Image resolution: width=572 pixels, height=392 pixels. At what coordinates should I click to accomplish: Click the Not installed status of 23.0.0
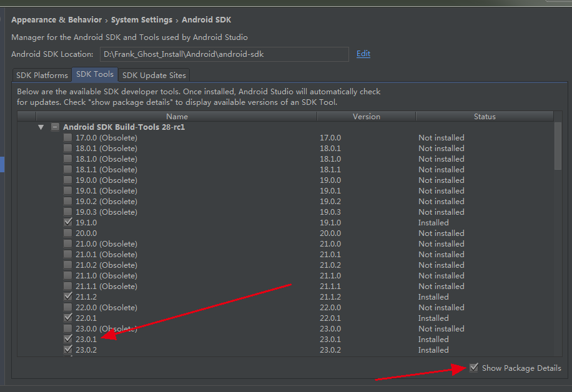[x=441, y=328]
